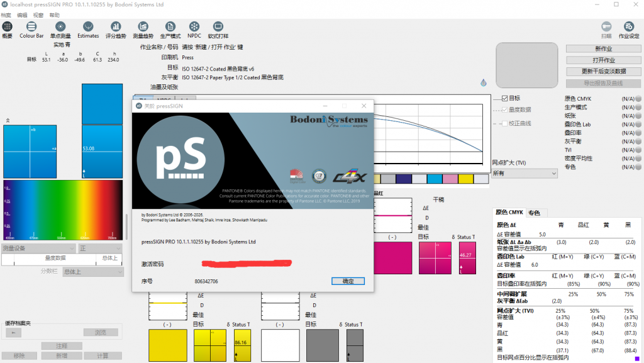Click the large yellow solid patch
The width and height of the screenshot is (644, 363).
point(167,345)
